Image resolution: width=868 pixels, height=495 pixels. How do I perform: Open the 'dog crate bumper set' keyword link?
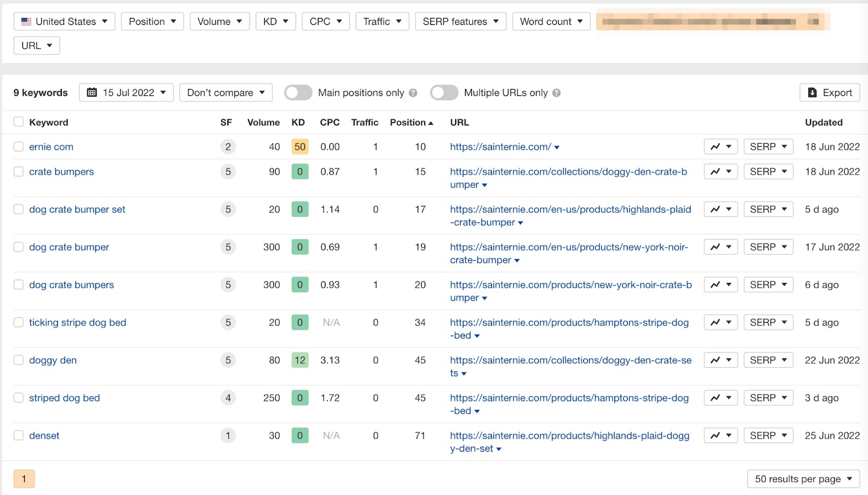pyautogui.click(x=77, y=209)
